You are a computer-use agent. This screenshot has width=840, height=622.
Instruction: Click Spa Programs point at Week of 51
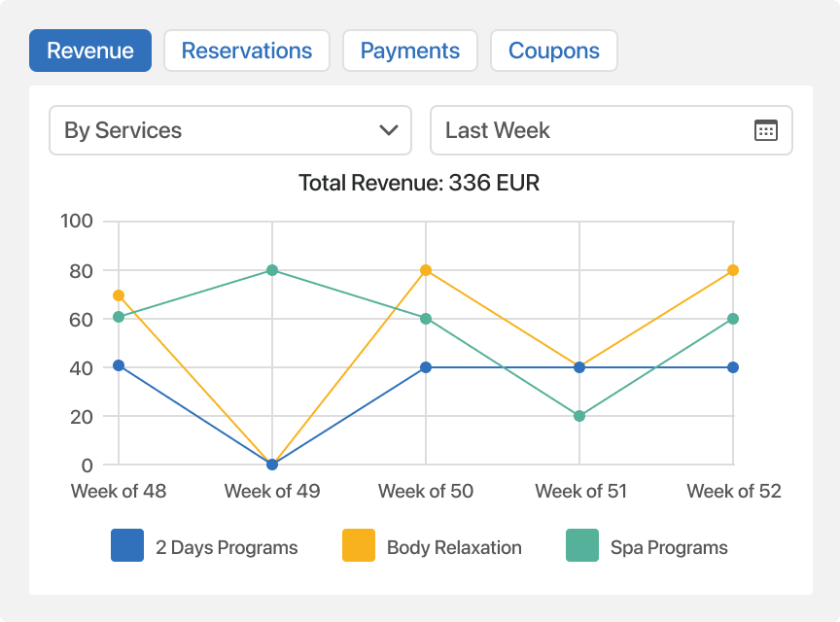579,416
